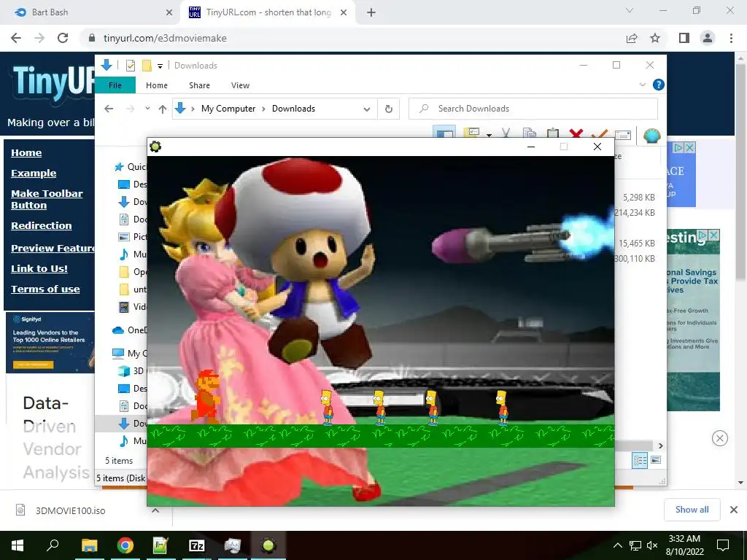747x560 pixels.
Task: Open the Explorer address bar history dropdown
Action: click(366, 109)
